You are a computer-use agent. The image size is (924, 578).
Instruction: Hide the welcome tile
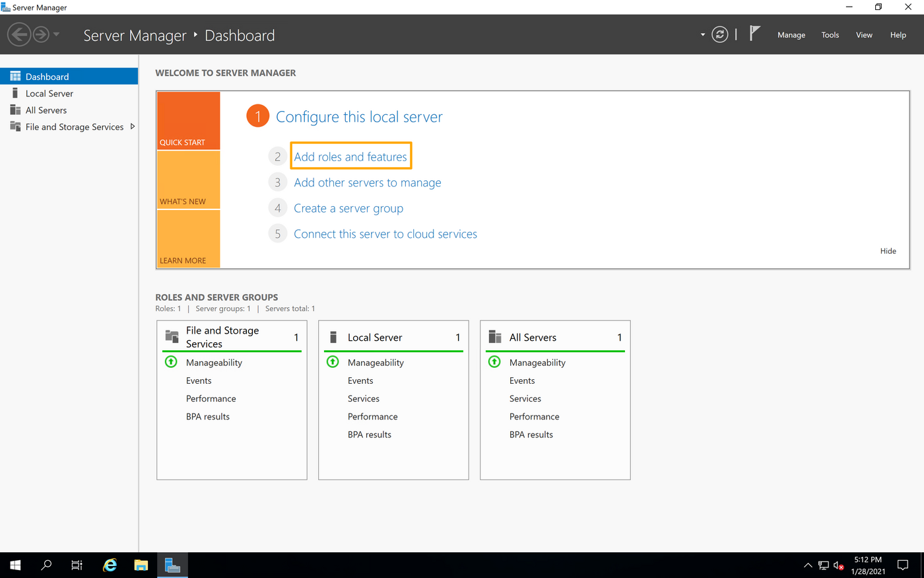click(x=888, y=250)
